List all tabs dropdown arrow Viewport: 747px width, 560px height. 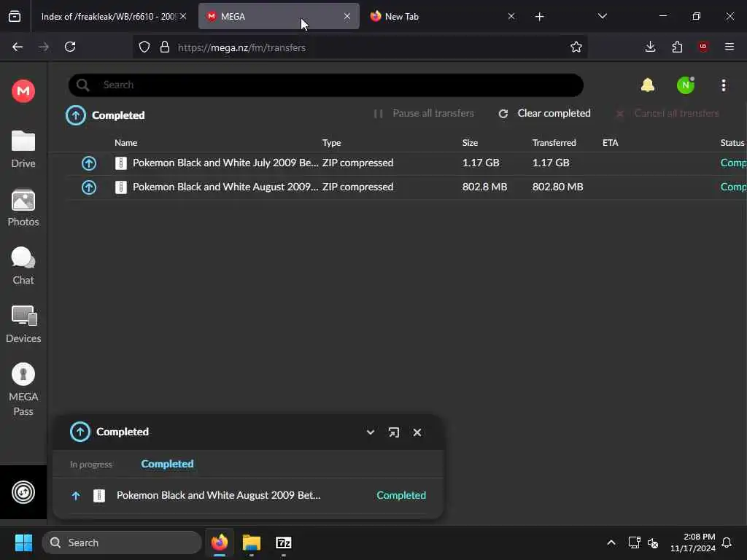[x=602, y=16]
